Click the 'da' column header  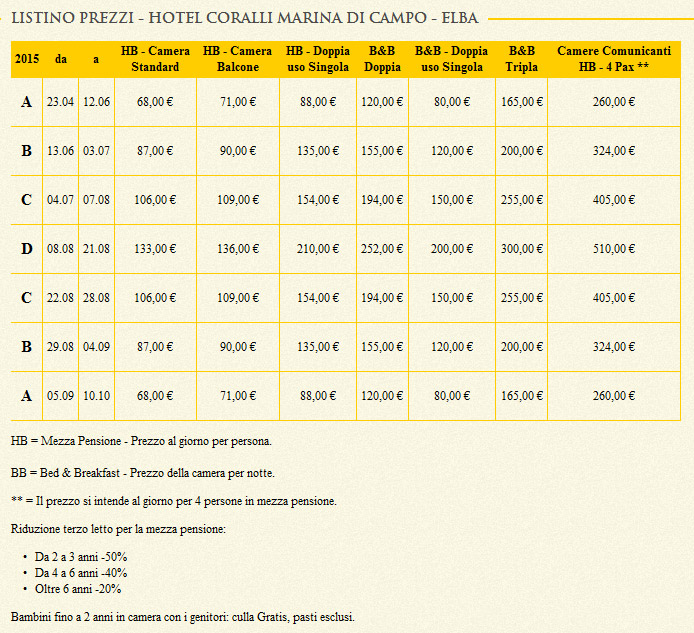pyautogui.click(x=61, y=59)
